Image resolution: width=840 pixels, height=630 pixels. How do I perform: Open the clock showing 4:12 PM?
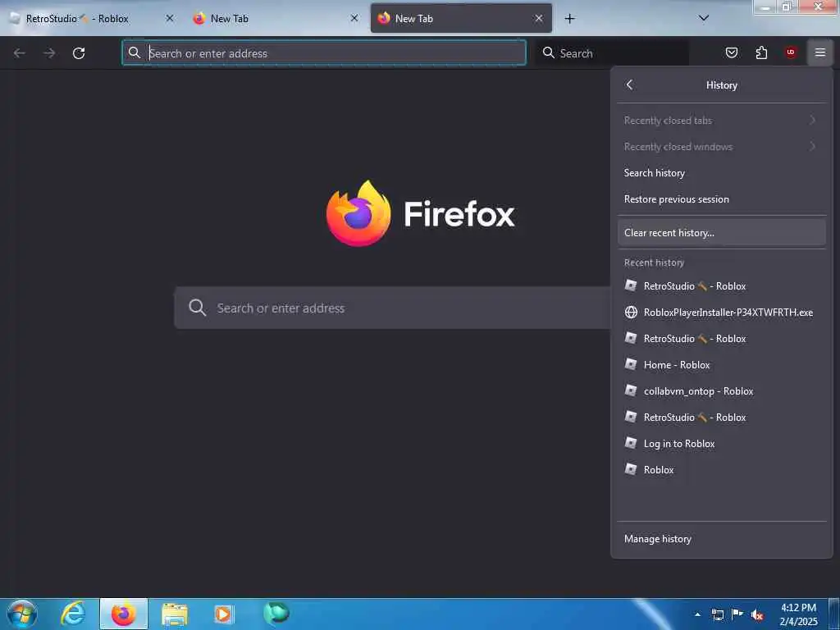[798, 614]
